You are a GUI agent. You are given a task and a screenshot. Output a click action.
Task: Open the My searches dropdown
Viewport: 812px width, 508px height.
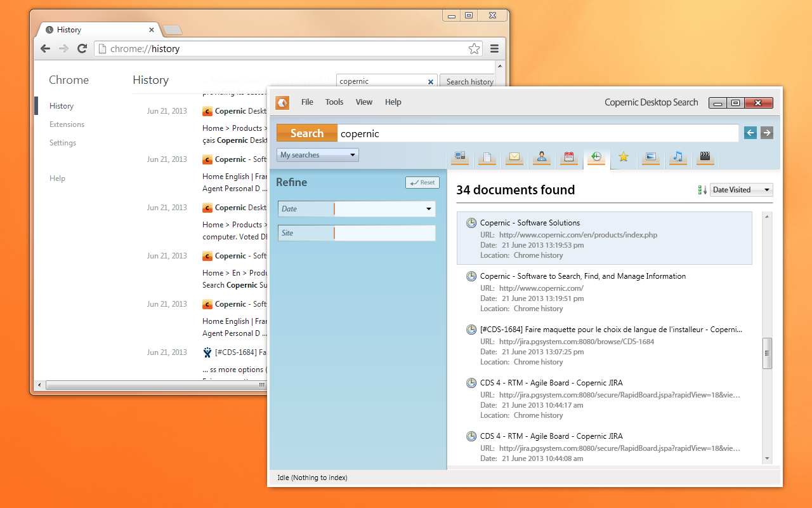(318, 155)
